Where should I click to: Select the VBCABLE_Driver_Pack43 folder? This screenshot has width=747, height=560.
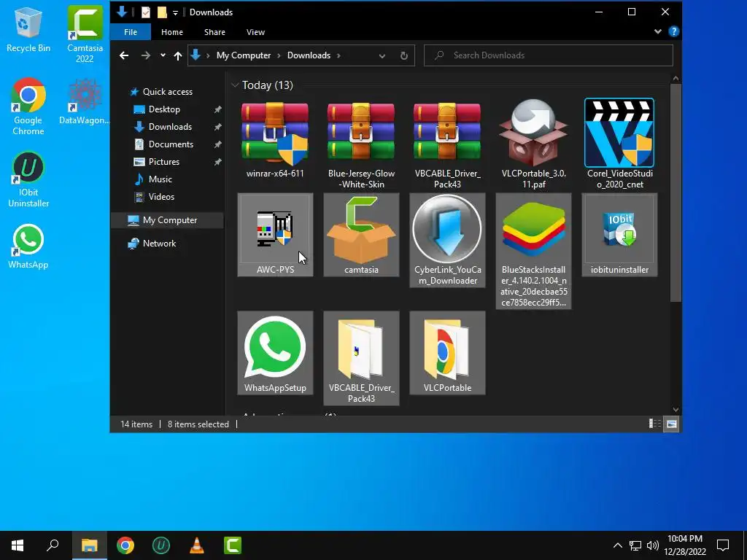click(361, 358)
